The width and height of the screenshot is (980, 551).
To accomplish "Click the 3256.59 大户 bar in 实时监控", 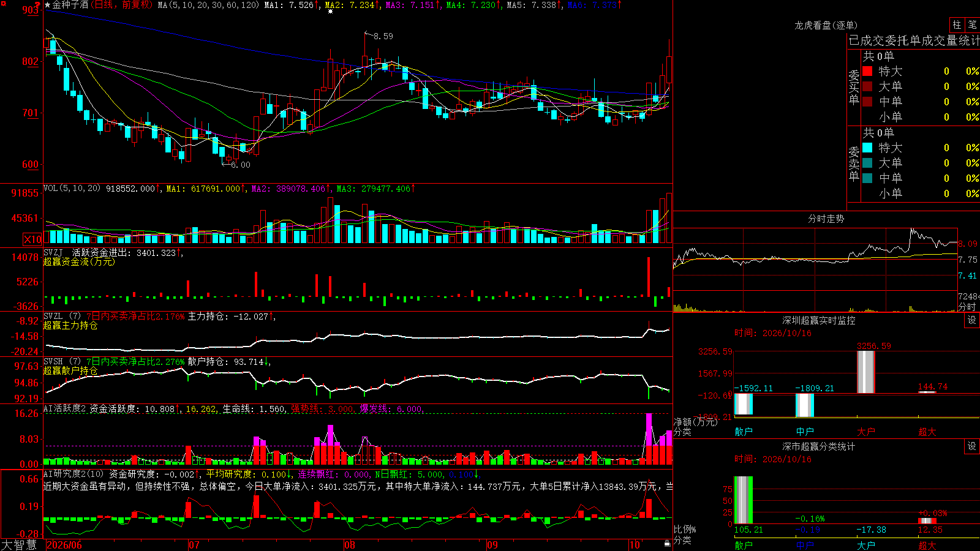I will coord(865,372).
